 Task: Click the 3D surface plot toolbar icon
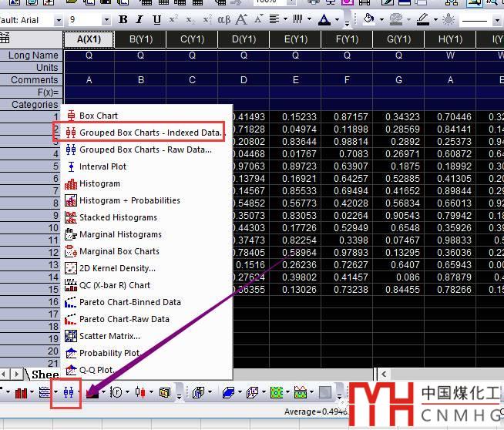[x=228, y=393]
